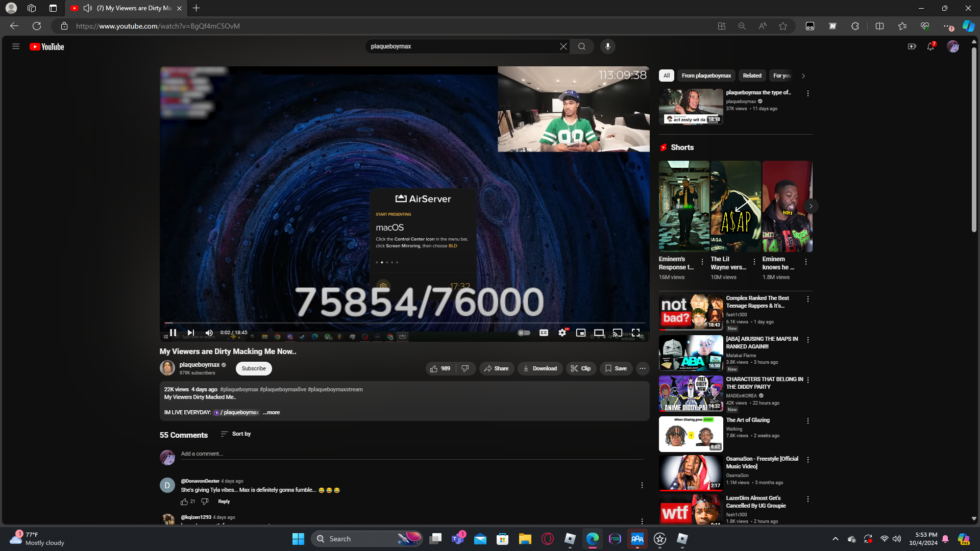Turn on closed captions
Screen dimensions: 980x551
click(544, 333)
